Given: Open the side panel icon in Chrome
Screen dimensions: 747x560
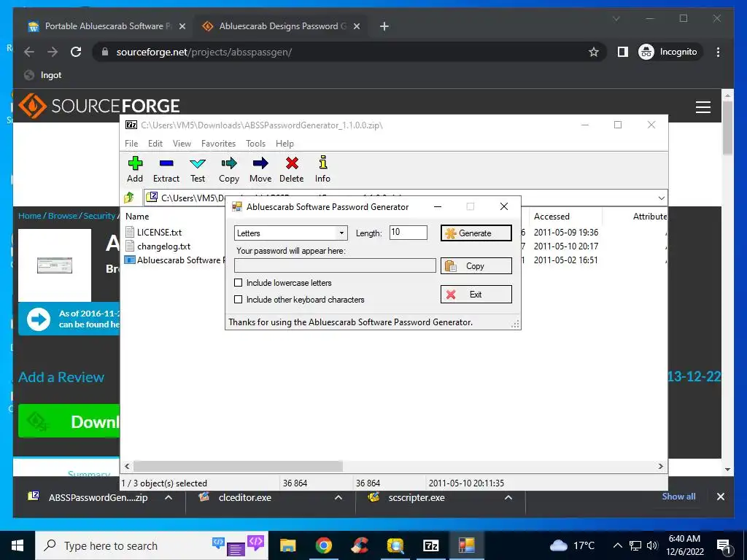Looking at the screenshot, I should (x=623, y=52).
